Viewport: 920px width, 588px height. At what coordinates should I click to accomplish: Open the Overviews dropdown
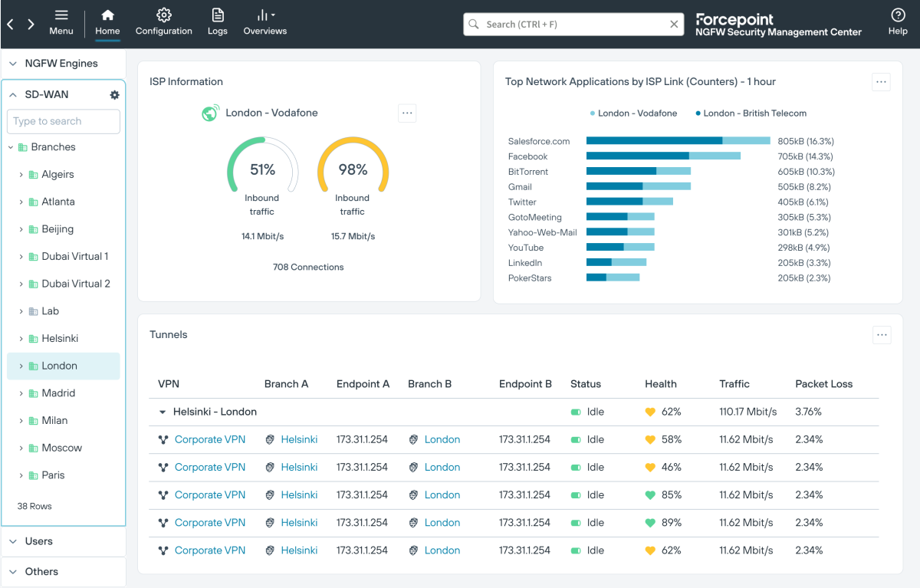point(265,23)
